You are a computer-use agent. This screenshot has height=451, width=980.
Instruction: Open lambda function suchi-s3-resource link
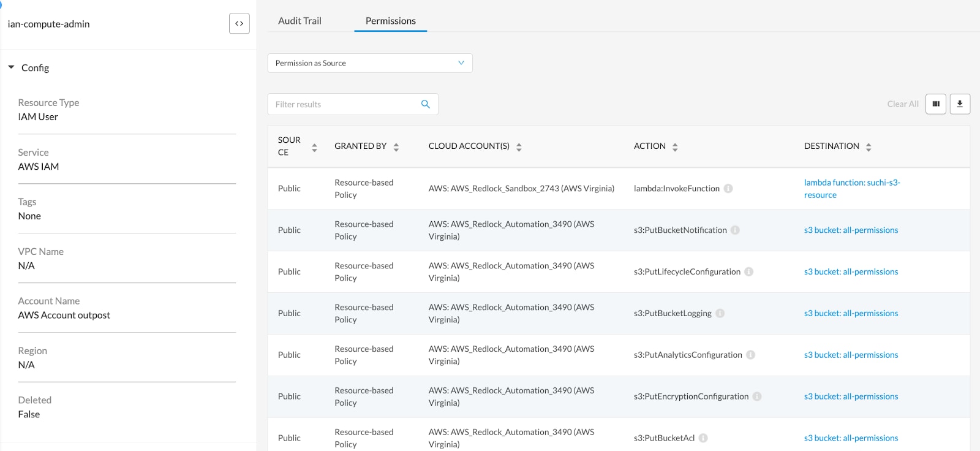point(852,189)
